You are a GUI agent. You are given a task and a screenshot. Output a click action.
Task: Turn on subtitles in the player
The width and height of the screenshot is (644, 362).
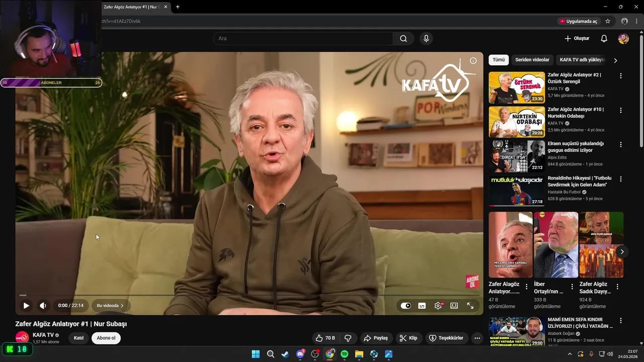(x=422, y=306)
